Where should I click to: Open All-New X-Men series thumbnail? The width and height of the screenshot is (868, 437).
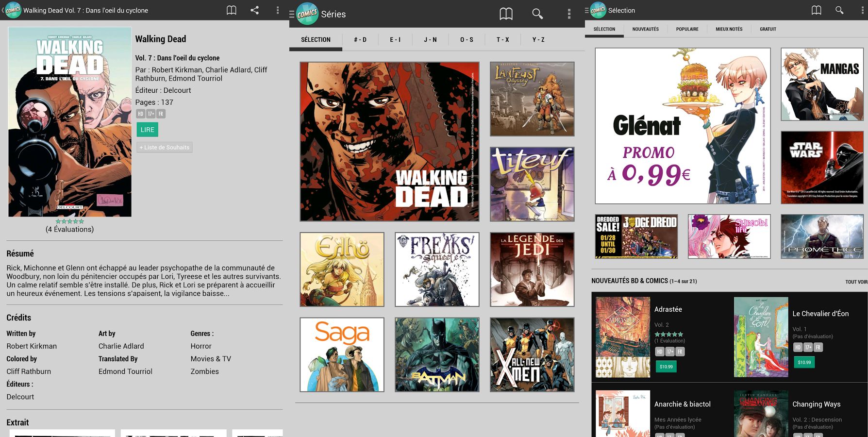pyautogui.click(x=532, y=355)
